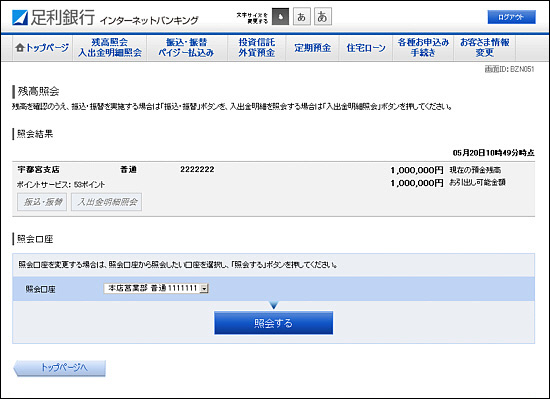Click the 画面ID: BZN051 text
The height and width of the screenshot is (399, 550).
[x=509, y=69]
